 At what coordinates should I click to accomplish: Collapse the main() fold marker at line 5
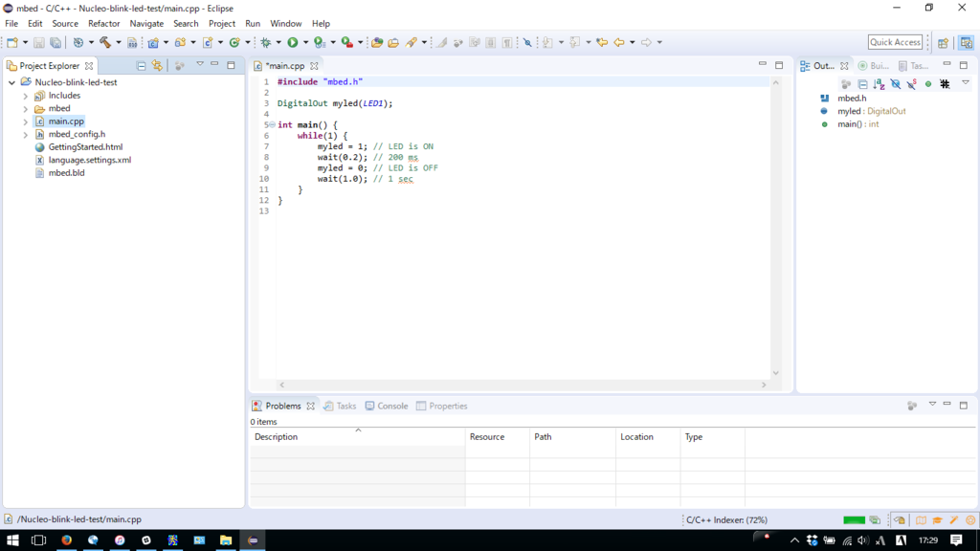pyautogui.click(x=272, y=125)
